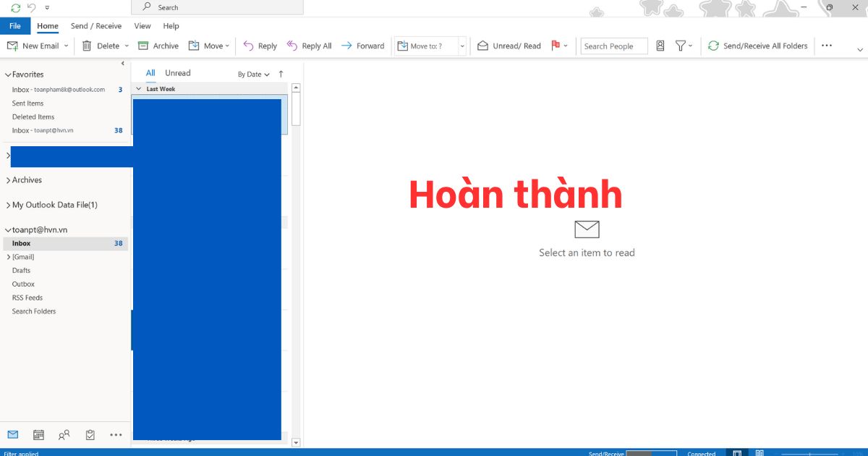Image resolution: width=868 pixels, height=456 pixels.
Task: Show only Unread messages
Action: tap(177, 73)
